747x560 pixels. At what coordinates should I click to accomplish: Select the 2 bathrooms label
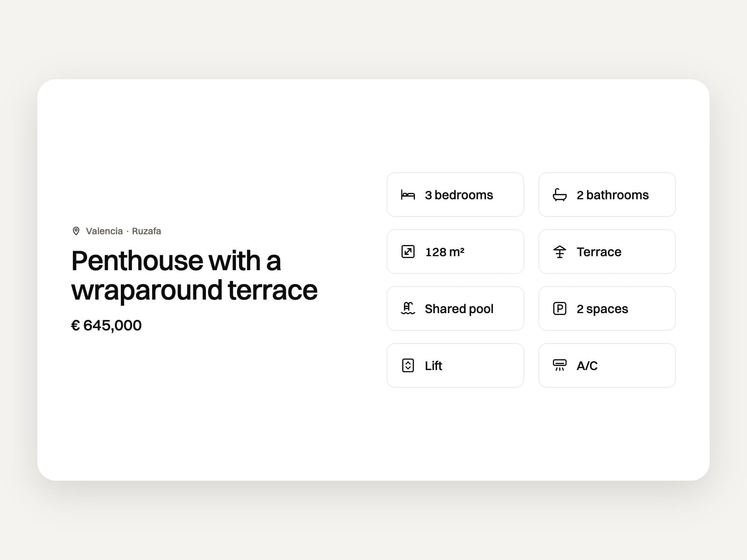[x=613, y=195]
